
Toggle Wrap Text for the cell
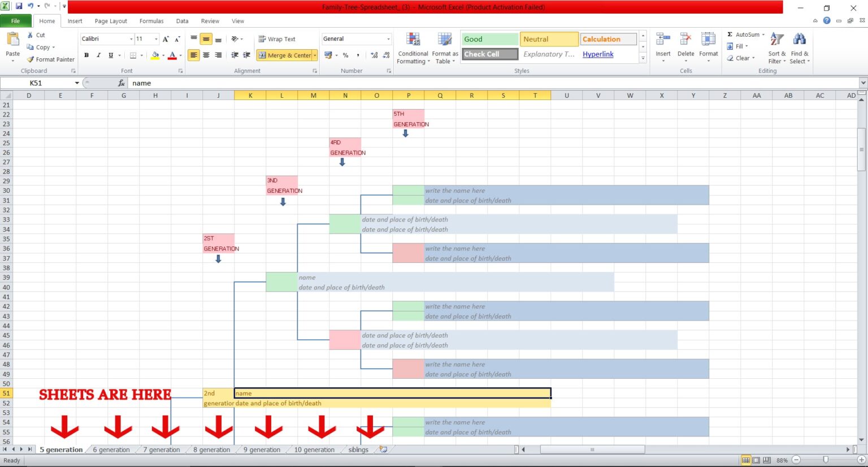click(x=277, y=39)
